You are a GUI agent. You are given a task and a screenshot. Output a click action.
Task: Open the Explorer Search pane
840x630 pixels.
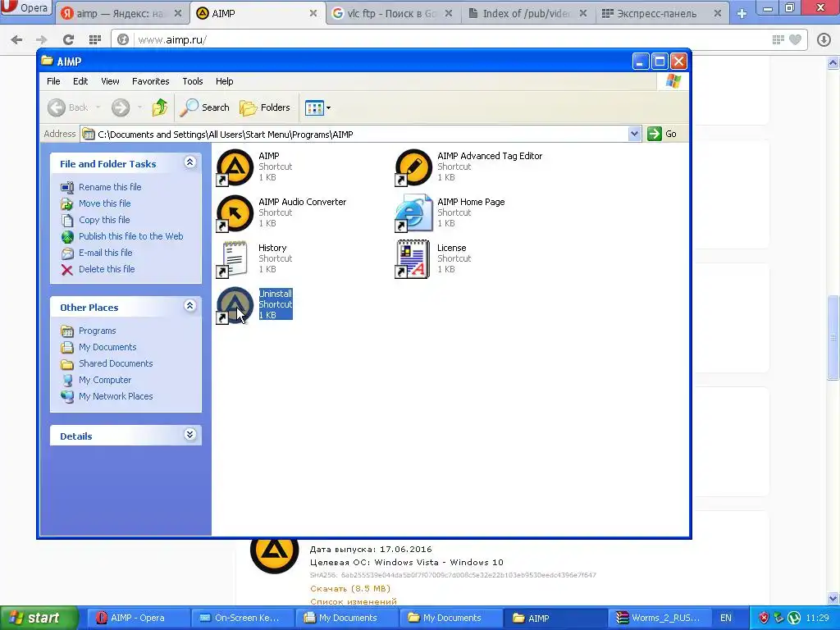click(204, 107)
